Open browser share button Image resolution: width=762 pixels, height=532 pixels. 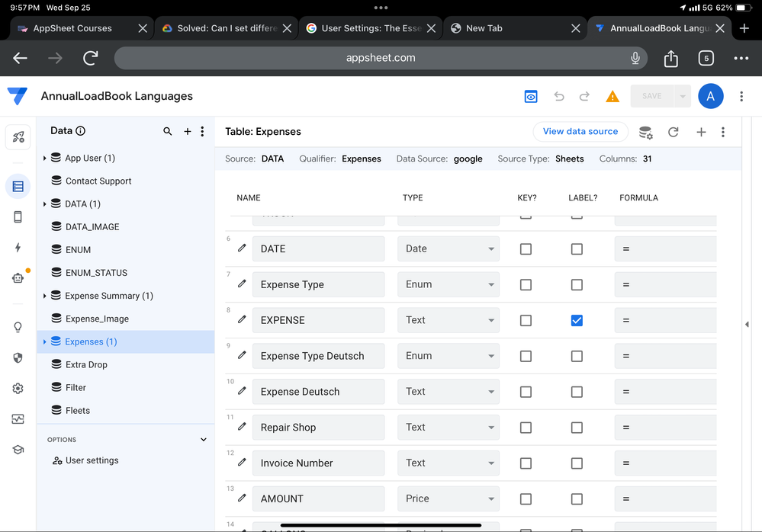(x=670, y=58)
